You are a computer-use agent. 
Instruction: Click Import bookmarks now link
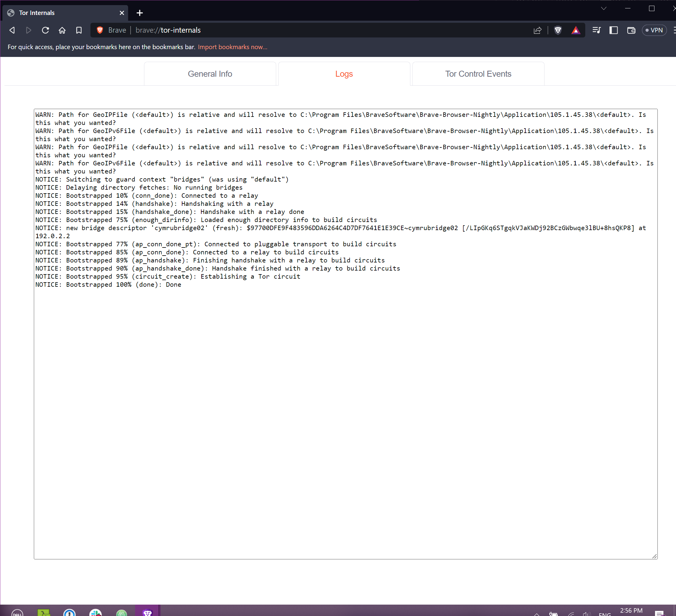232,47
